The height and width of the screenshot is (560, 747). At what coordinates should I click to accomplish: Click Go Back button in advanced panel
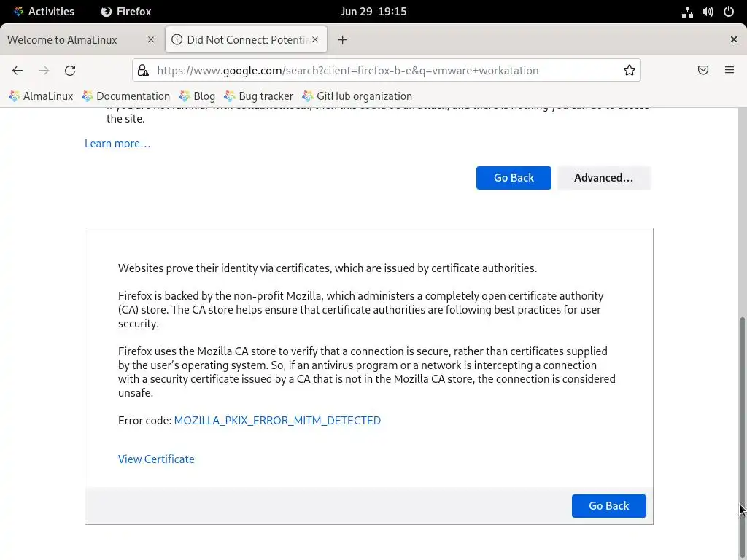[609, 506]
